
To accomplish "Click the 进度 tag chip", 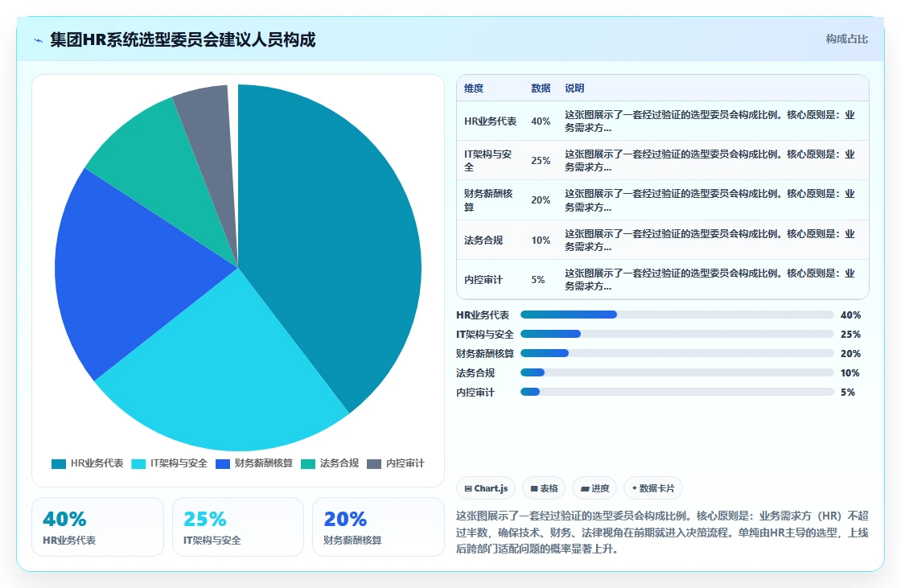I will pos(594,488).
